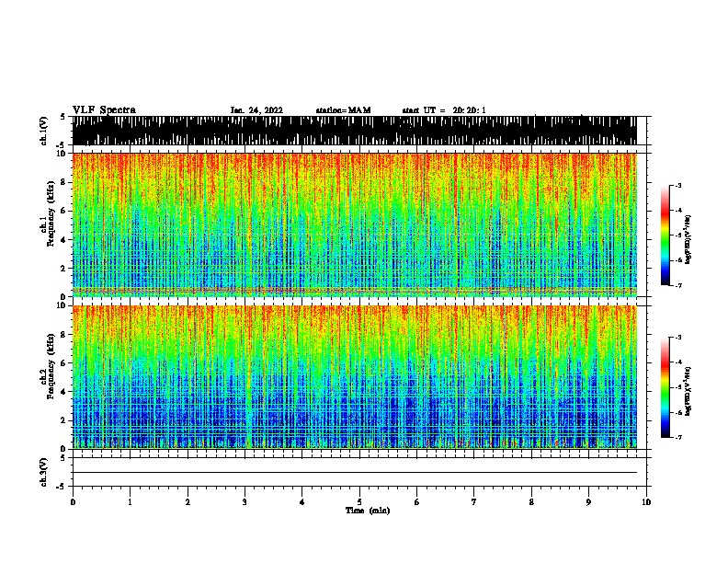The width and height of the screenshot is (728, 563).
Task: Click the time axis tick label "2"
Action: pyautogui.click(x=188, y=502)
